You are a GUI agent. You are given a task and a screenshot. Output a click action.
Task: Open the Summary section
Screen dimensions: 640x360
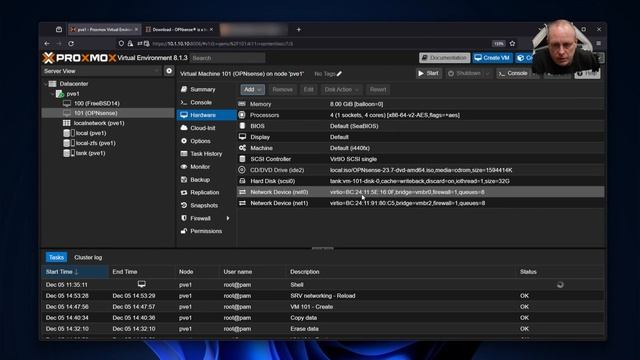point(206,89)
